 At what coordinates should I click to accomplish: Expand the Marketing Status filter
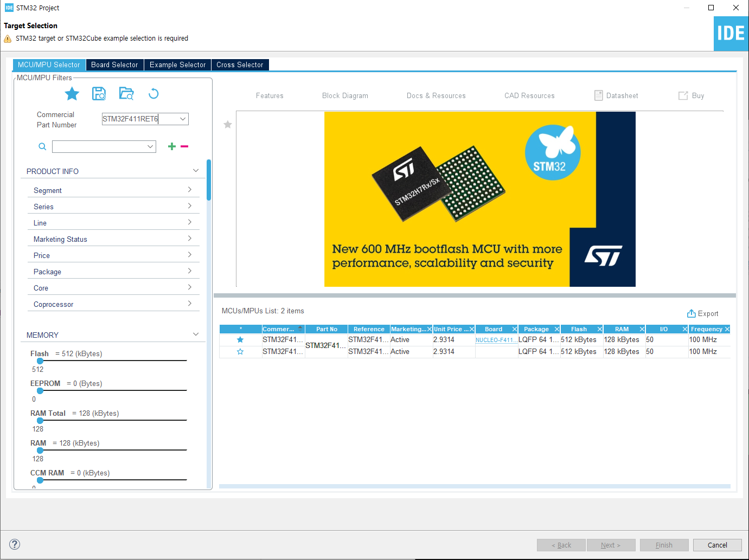click(189, 239)
